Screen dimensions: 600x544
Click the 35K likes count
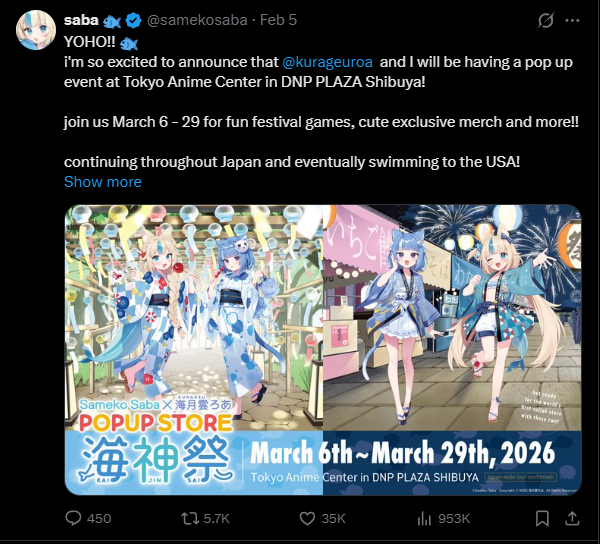tap(333, 519)
